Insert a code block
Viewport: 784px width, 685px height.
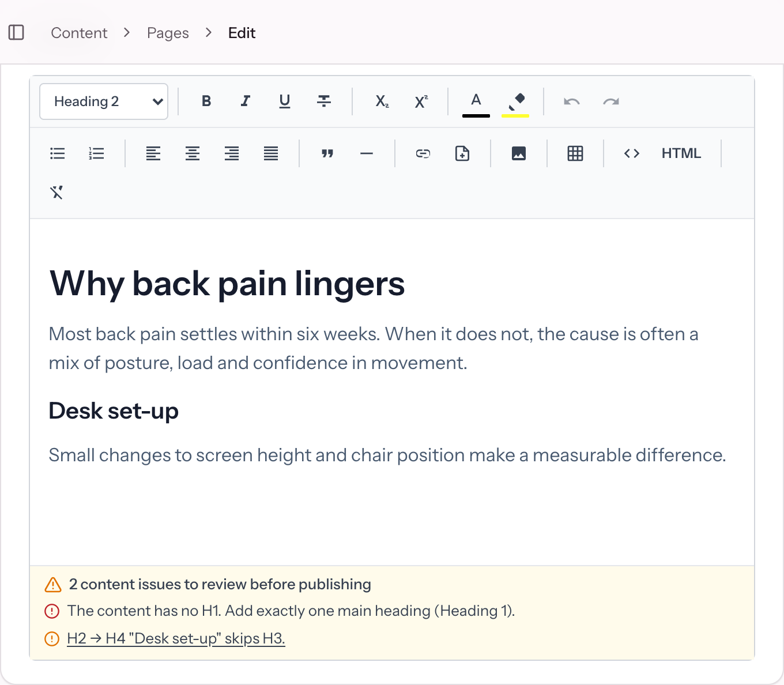[632, 153]
